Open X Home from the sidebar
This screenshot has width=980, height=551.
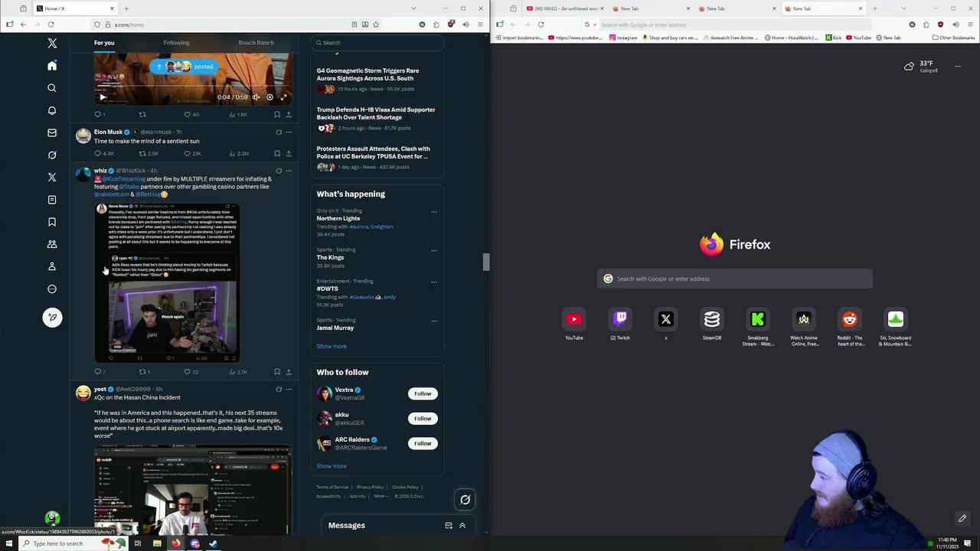(52, 66)
